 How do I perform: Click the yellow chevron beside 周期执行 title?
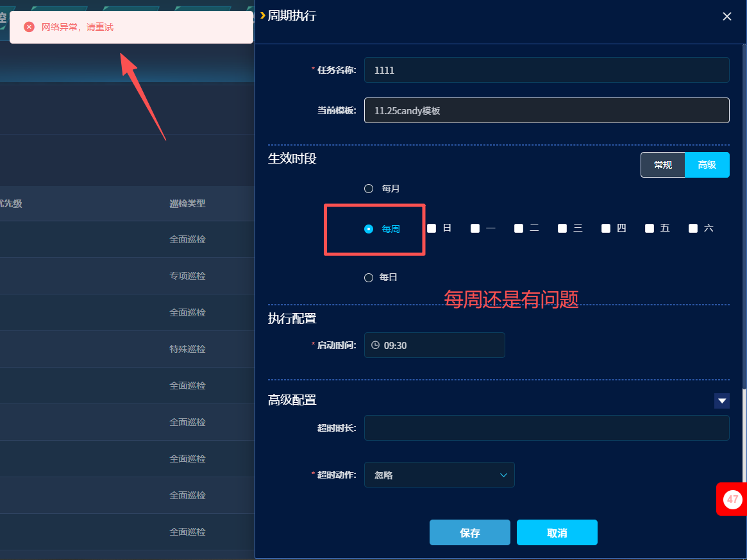tap(263, 15)
